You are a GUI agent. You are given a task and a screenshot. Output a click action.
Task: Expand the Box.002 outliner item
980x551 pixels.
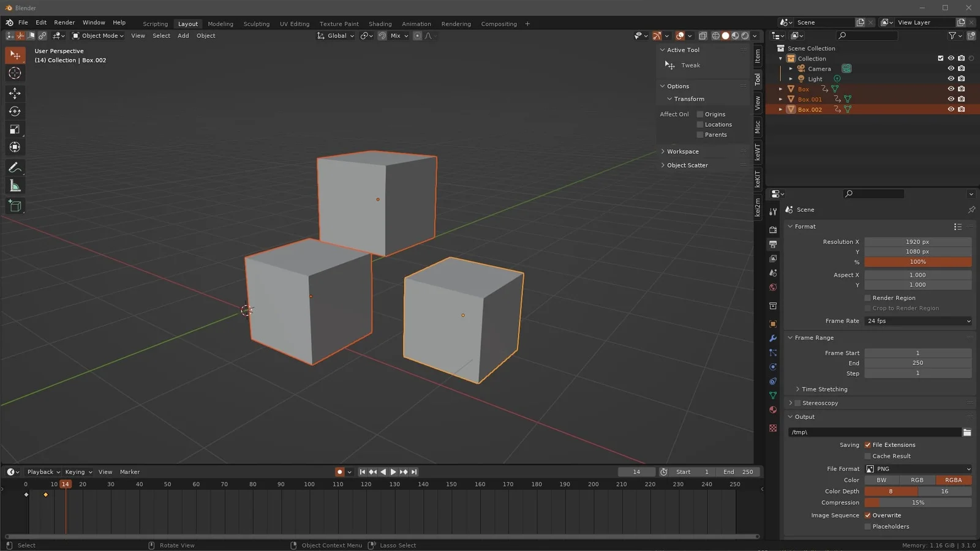[x=781, y=109]
